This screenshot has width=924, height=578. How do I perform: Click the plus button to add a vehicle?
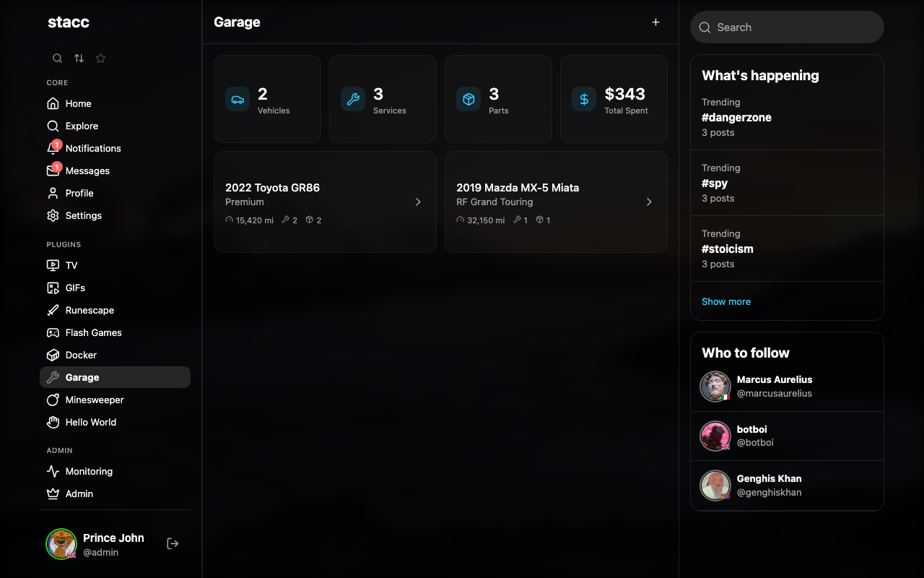tap(655, 22)
